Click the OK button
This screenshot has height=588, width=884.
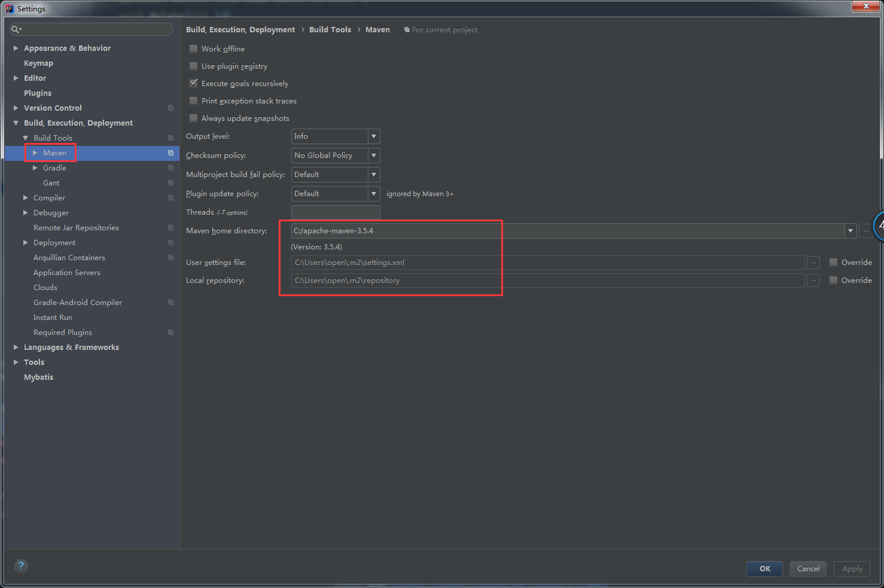tap(764, 569)
